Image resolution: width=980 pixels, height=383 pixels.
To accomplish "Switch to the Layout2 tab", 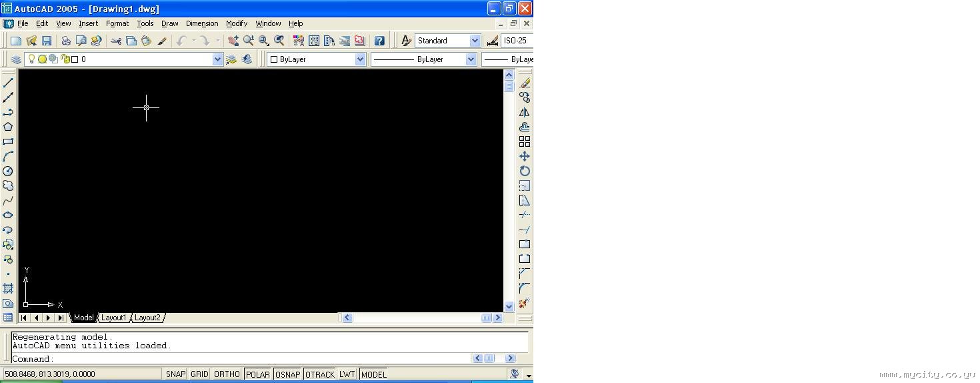I will [x=147, y=318].
